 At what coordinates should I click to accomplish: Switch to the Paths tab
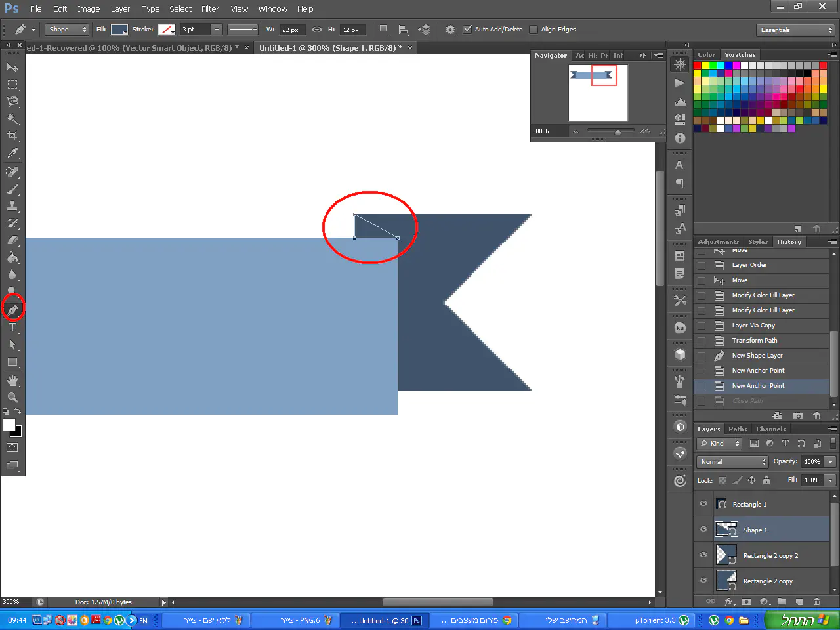pyautogui.click(x=737, y=429)
